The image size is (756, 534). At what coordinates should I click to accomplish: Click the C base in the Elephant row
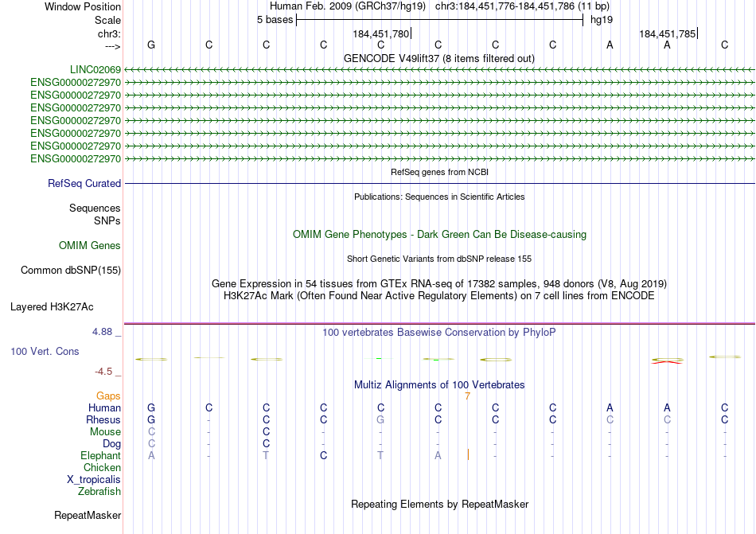(x=324, y=455)
